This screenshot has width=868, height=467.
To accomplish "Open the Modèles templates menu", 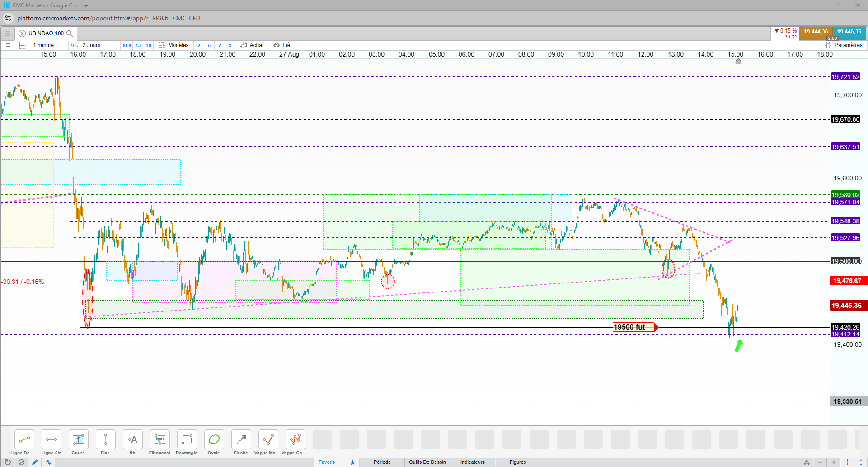I will coord(174,45).
